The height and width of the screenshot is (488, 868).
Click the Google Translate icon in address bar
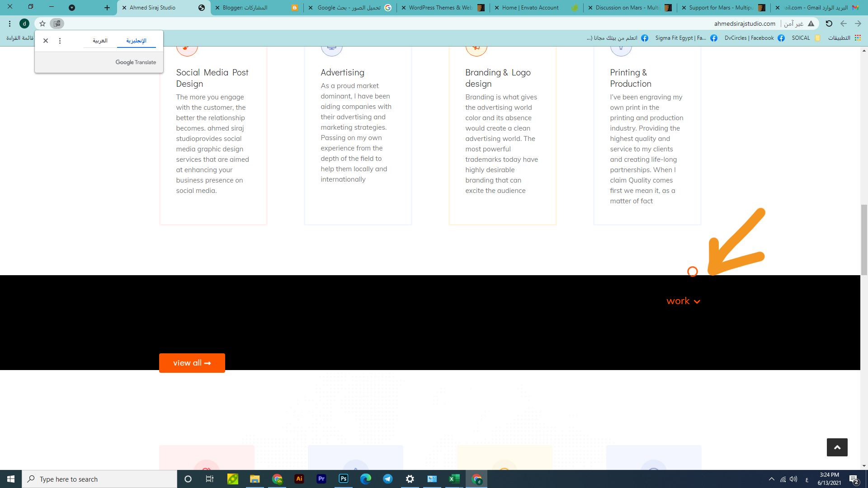(57, 23)
